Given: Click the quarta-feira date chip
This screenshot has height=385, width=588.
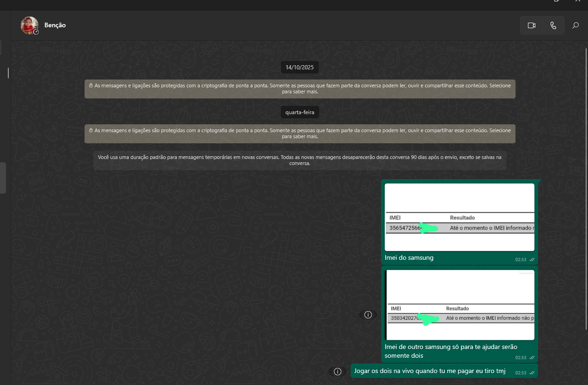Looking at the screenshot, I should pos(299,112).
